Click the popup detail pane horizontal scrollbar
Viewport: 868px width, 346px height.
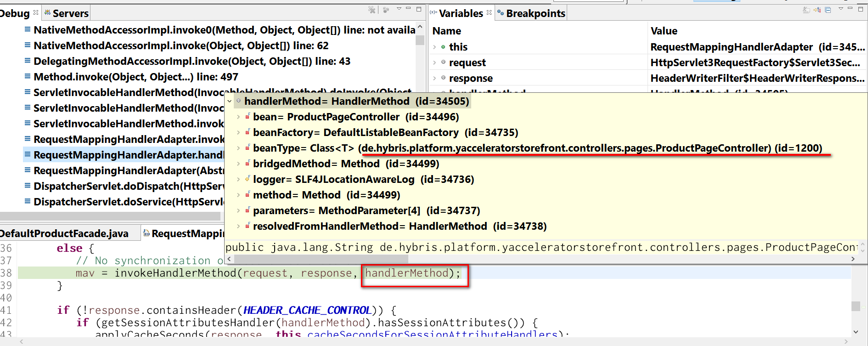point(541,259)
